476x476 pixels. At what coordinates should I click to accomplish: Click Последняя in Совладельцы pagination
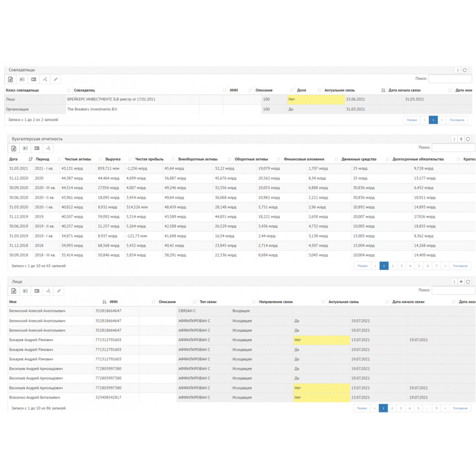click(457, 120)
